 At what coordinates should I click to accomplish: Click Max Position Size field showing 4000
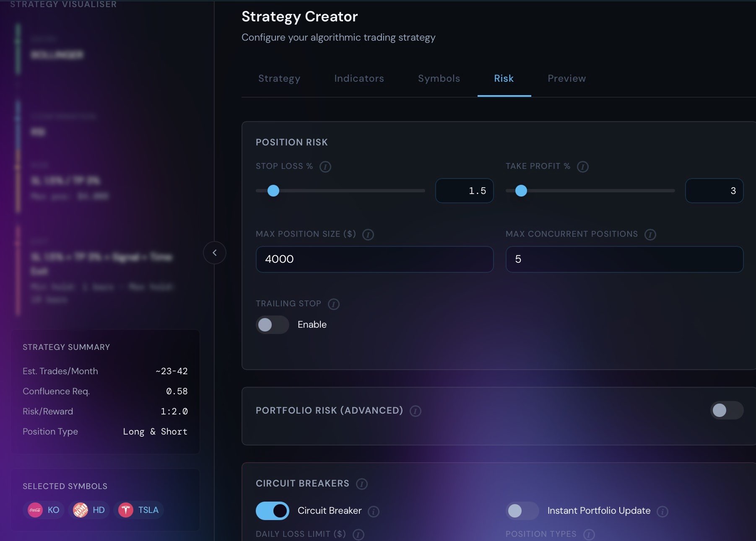tap(374, 259)
